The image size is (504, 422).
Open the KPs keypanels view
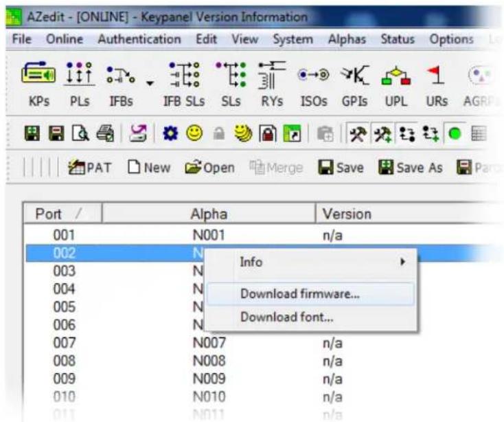pyautogui.click(x=38, y=85)
